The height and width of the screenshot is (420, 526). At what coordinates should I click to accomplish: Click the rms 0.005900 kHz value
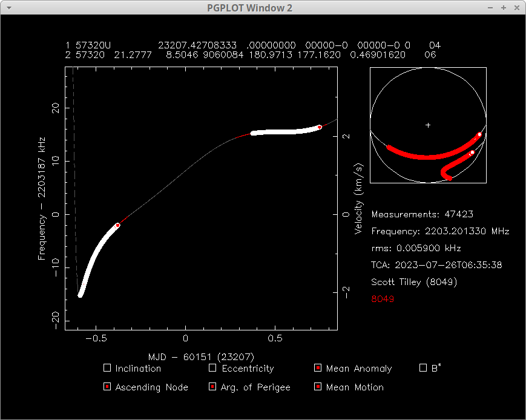(x=416, y=248)
